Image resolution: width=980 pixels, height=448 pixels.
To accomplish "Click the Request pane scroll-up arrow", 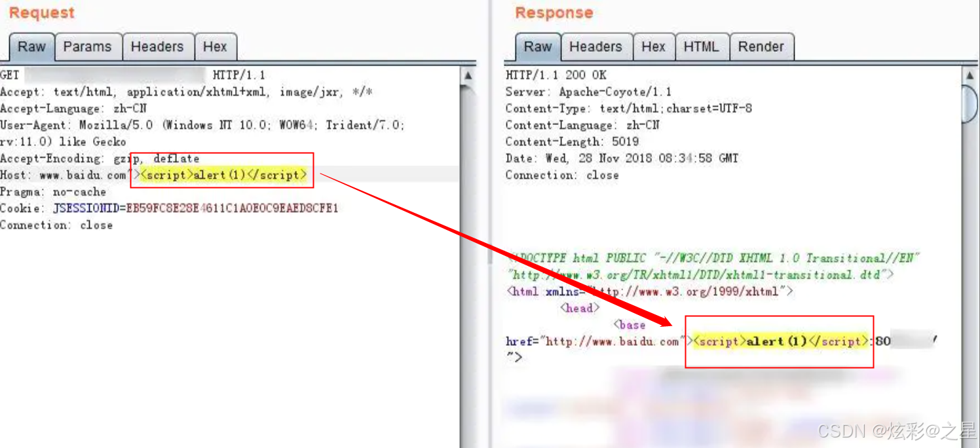I will coord(468,77).
